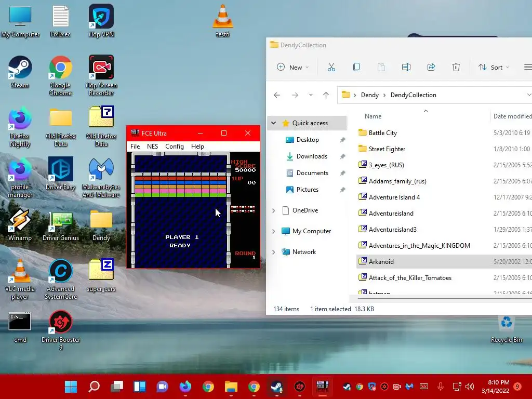Viewport: 532px width, 399px height.
Task: Click the chevron after DendyCollection in address bar
Action: tap(529, 95)
